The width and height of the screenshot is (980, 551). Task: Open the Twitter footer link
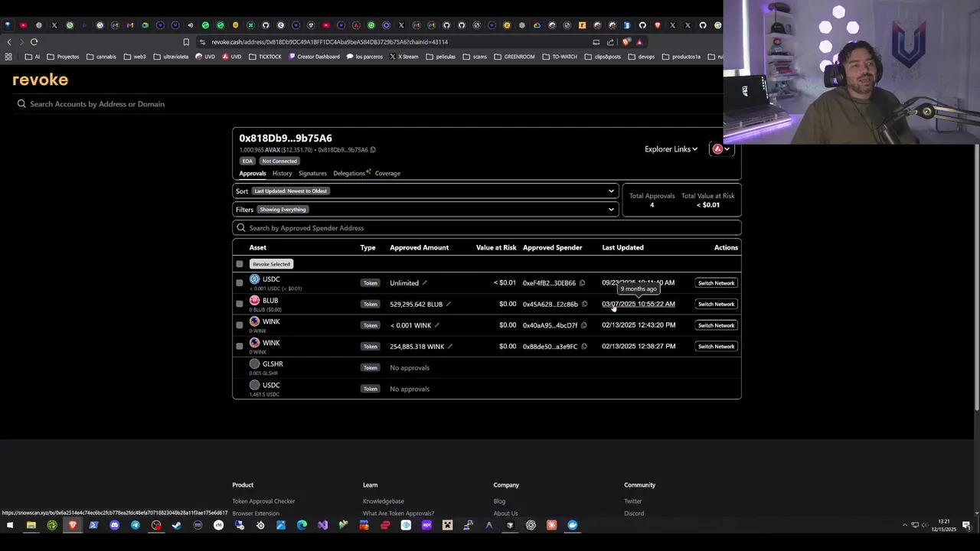(x=633, y=501)
